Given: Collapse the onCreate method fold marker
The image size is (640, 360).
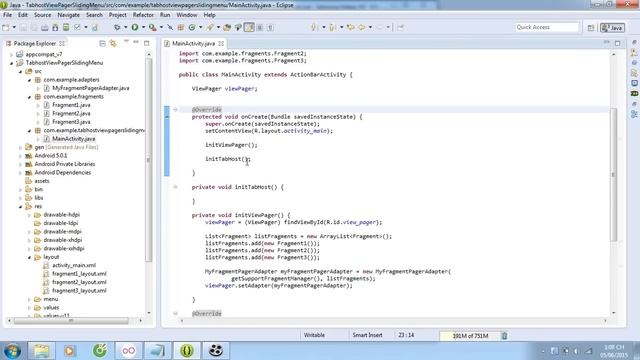Looking at the screenshot, I should pyautogui.click(x=176, y=109).
